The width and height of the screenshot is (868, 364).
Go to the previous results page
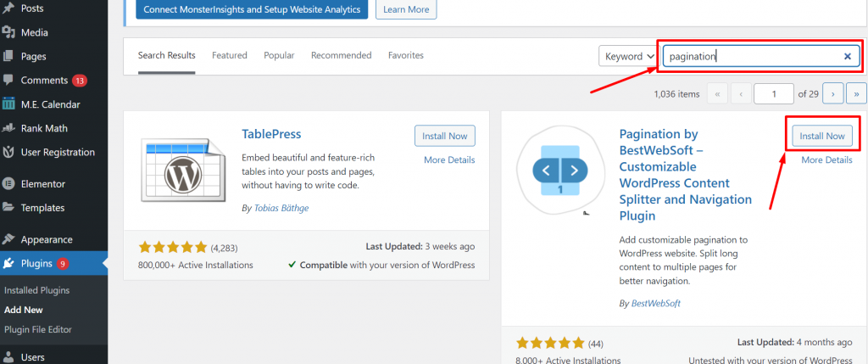click(x=741, y=93)
